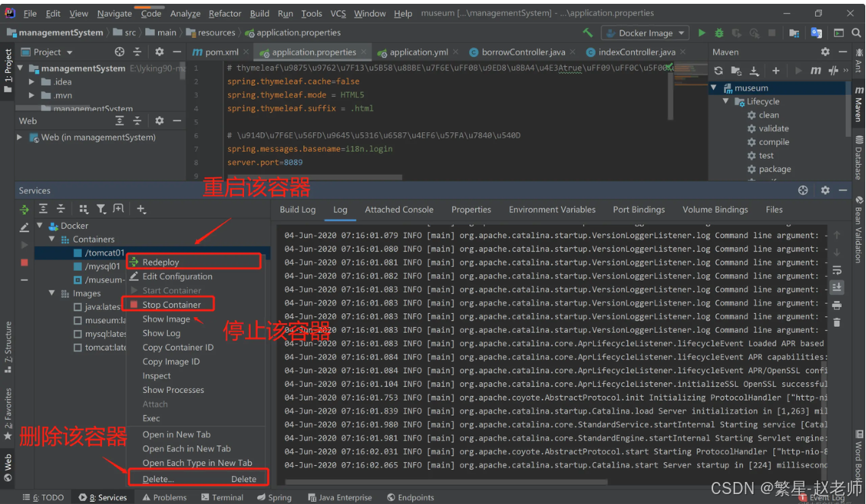Screen dimensions: 866x504
Task: Open Search Everywhere magnifier icon
Action: [857, 33]
